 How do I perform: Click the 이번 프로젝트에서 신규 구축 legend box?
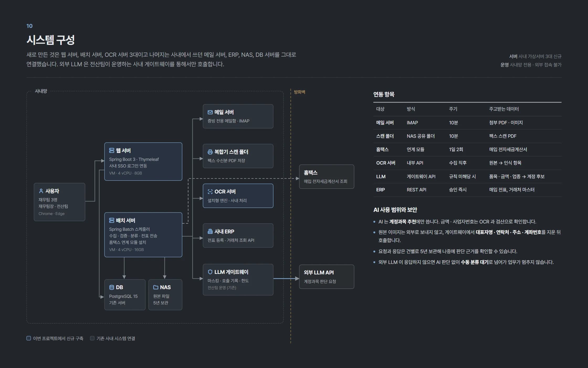[29, 338]
